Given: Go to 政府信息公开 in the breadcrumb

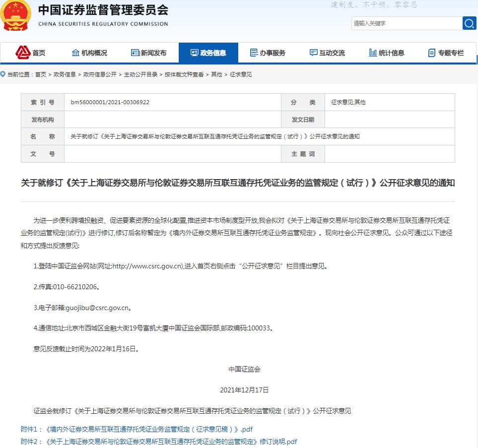Looking at the screenshot, I should [100, 74].
